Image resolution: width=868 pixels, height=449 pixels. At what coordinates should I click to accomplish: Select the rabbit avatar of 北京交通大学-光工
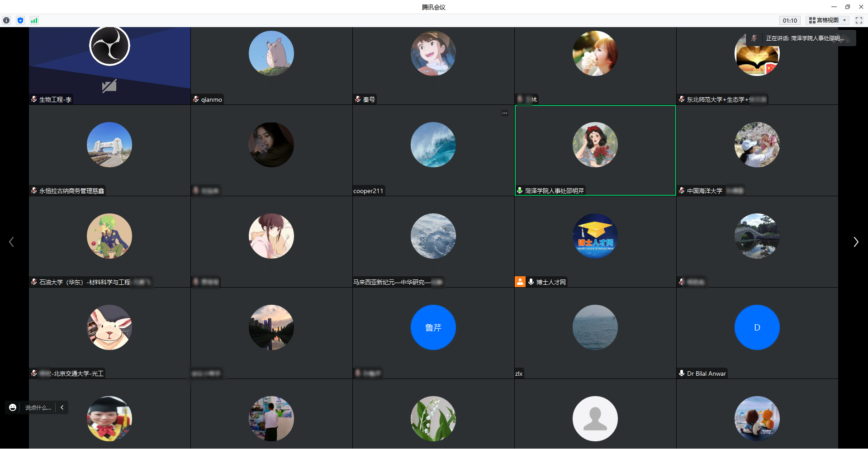pos(109,327)
